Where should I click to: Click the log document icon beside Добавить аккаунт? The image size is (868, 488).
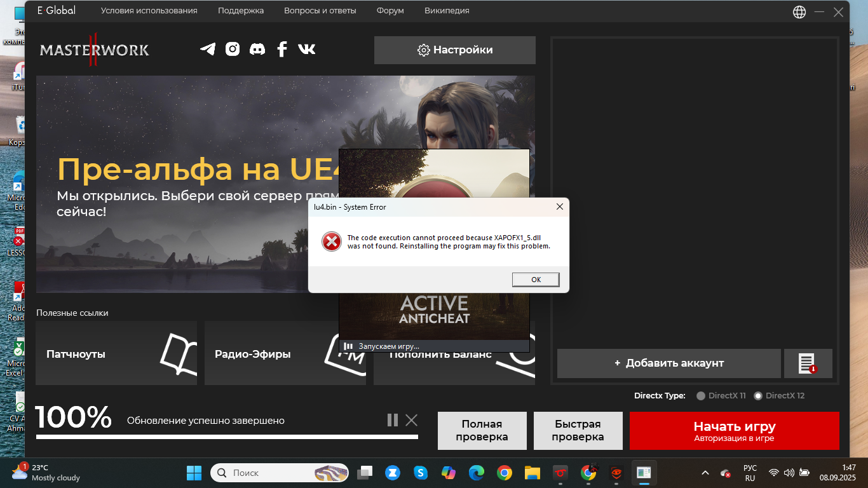click(808, 363)
